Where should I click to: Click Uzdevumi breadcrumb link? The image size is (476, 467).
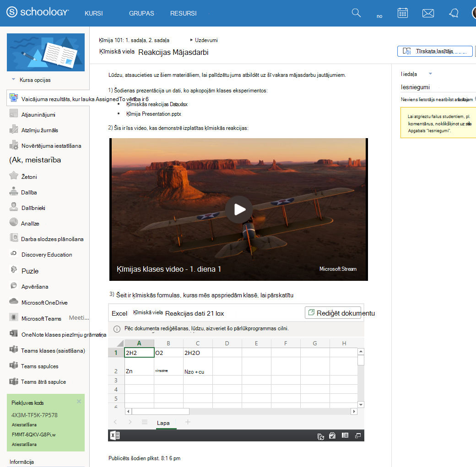point(206,40)
